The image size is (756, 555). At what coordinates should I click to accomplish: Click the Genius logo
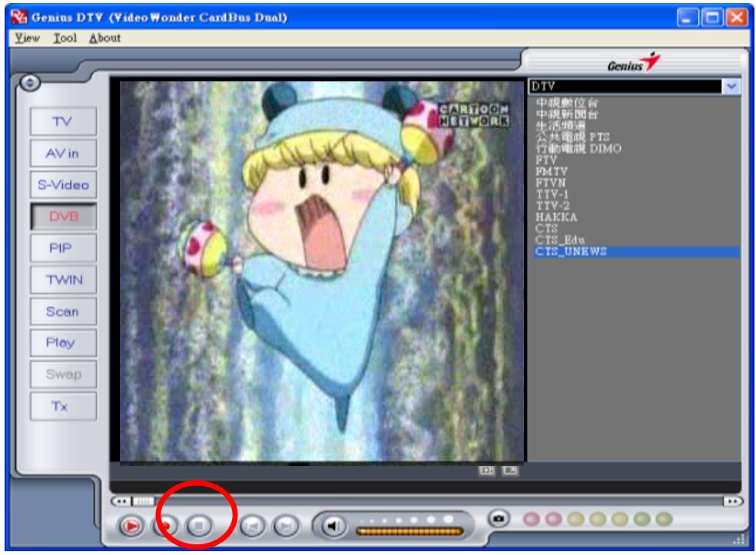[x=633, y=63]
